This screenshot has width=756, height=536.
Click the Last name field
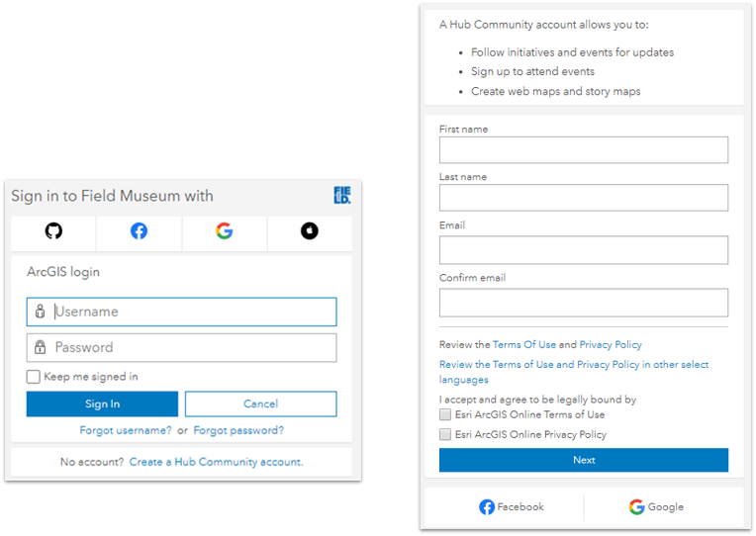pos(584,198)
